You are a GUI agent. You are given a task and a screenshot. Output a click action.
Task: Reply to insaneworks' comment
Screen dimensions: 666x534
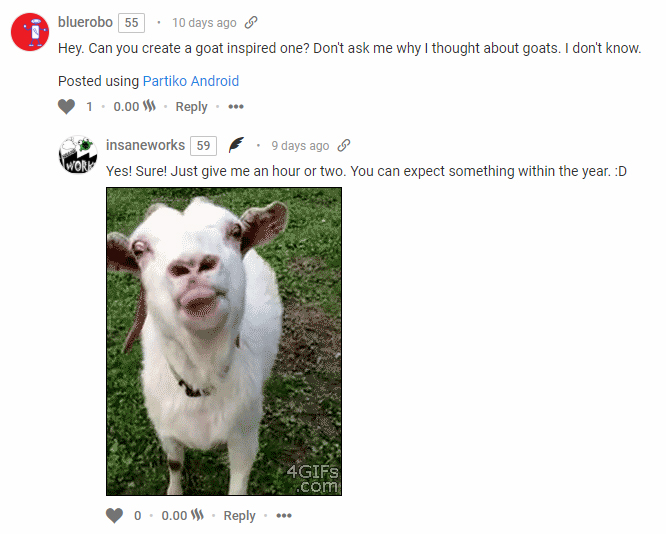click(x=240, y=516)
